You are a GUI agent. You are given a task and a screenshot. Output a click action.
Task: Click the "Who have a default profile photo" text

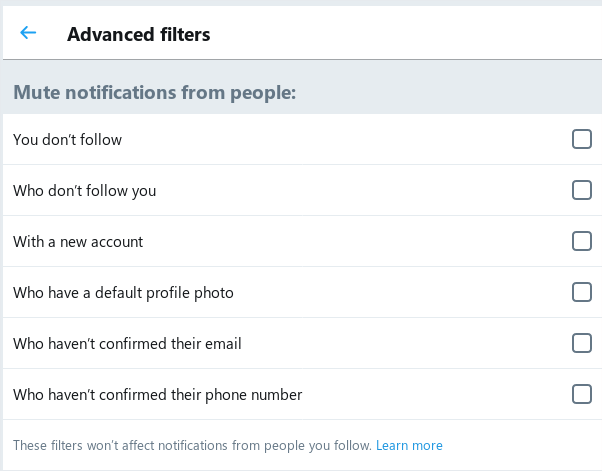(123, 293)
